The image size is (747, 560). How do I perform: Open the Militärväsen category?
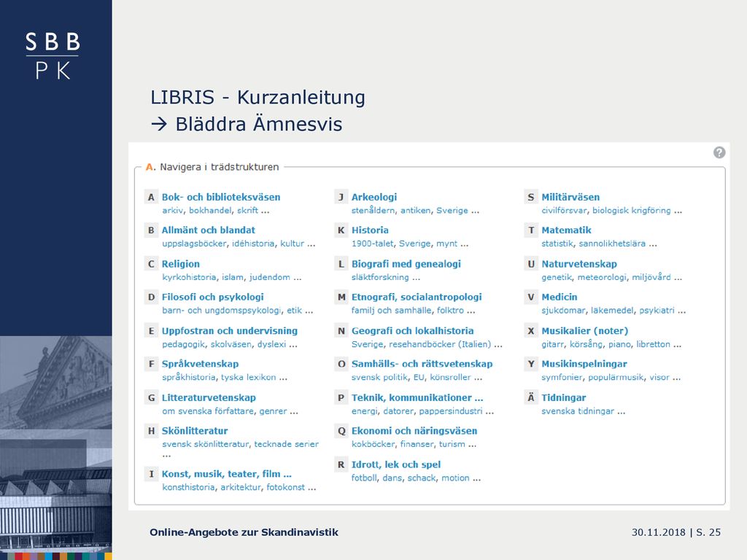coord(570,197)
